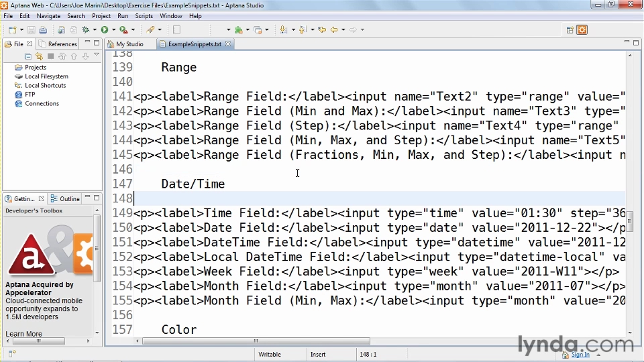Screen dimensions: 644x362
Task: Click the status bar icon at bottom left
Action: (x=12, y=353)
